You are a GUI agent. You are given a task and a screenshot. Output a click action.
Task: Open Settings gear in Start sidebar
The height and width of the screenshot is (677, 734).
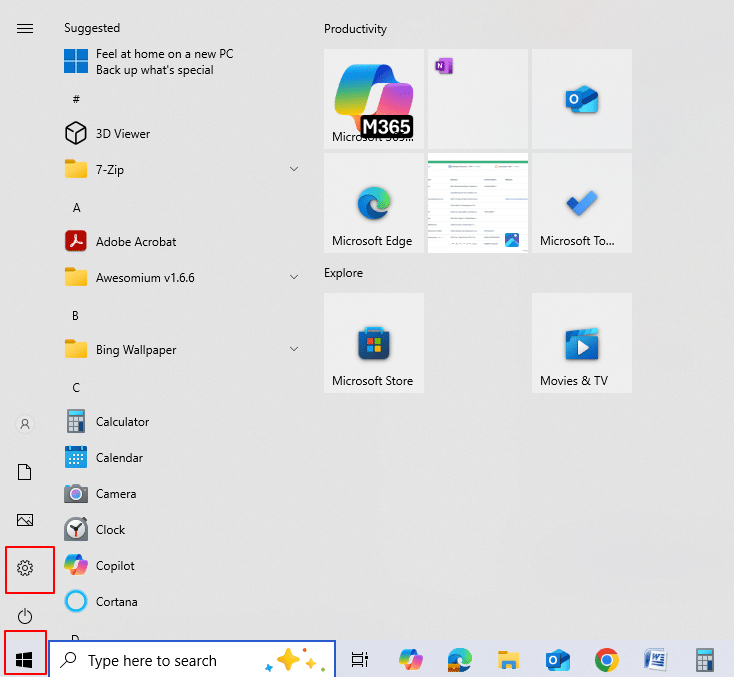(25, 568)
